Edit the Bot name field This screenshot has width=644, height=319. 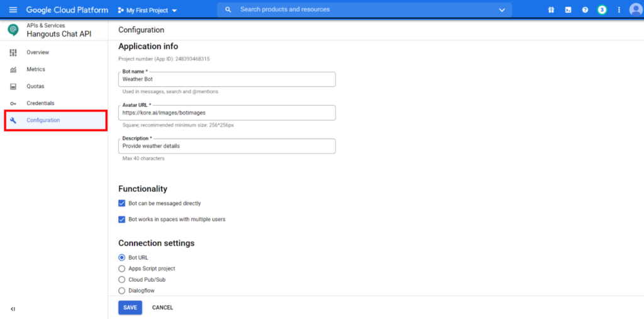tap(226, 79)
